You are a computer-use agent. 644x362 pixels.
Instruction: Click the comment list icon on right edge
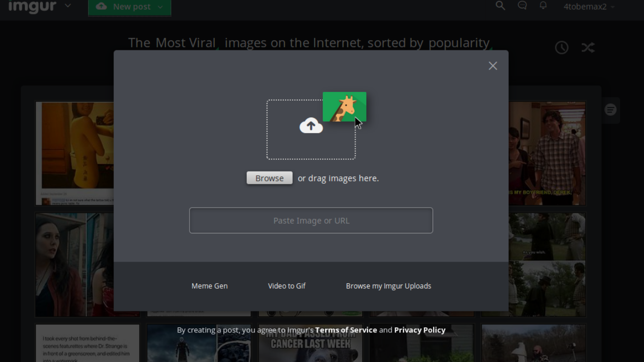coord(610,110)
